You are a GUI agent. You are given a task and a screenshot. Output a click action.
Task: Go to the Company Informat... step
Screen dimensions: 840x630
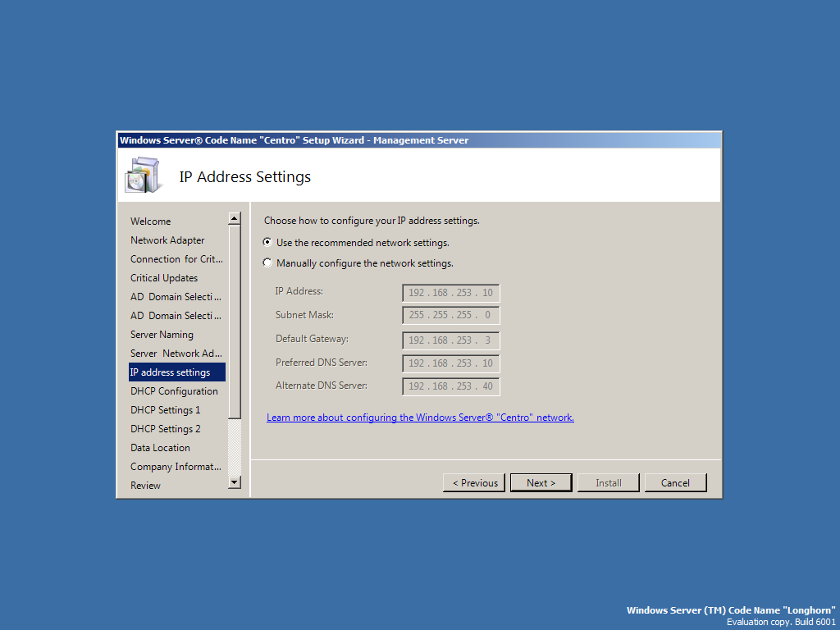[176, 466]
